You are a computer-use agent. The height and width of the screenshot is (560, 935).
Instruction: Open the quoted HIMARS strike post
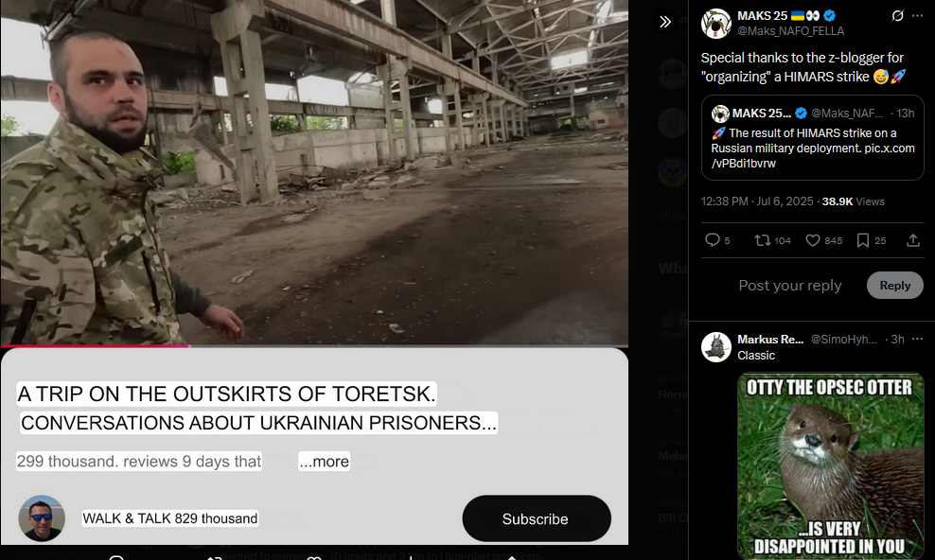812,137
